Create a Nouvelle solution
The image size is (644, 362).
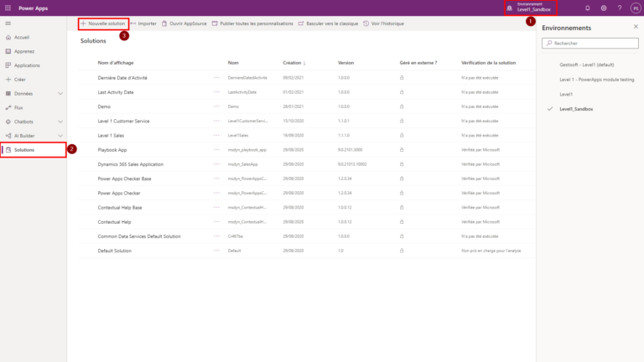pos(103,23)
